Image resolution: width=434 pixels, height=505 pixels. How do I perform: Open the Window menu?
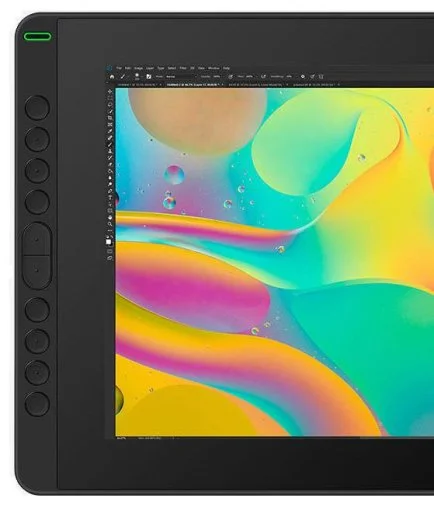(x=214, y=68)
